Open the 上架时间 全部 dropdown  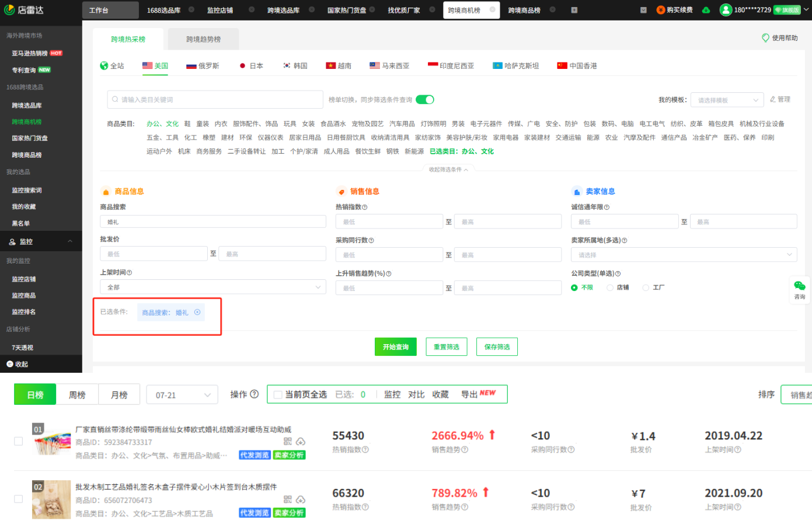coord(213,287)
